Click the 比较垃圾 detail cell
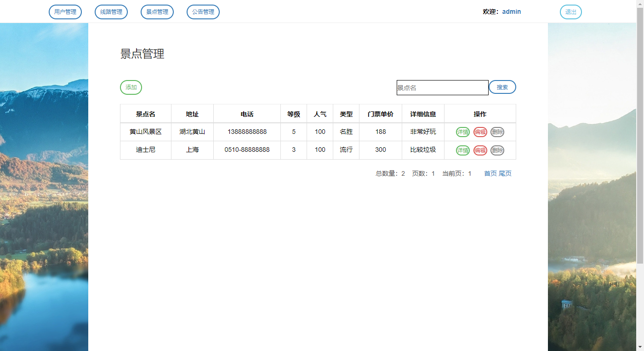 [x=423, y=150]
